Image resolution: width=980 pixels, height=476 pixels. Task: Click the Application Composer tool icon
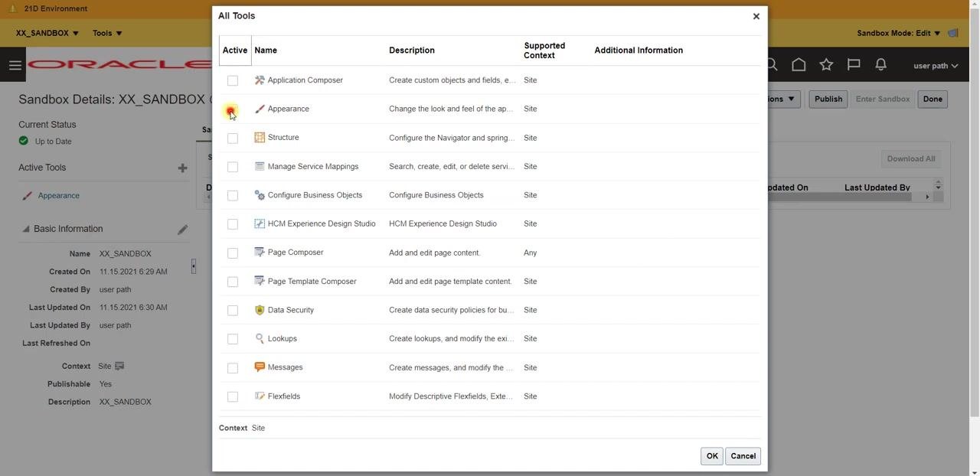pyautogui.click(x=260, y=80)
